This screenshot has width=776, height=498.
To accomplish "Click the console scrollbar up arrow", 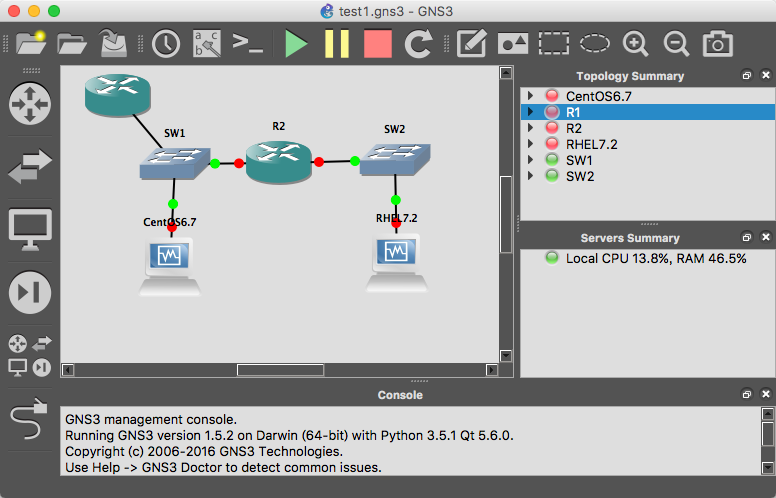I will point(768,414).
